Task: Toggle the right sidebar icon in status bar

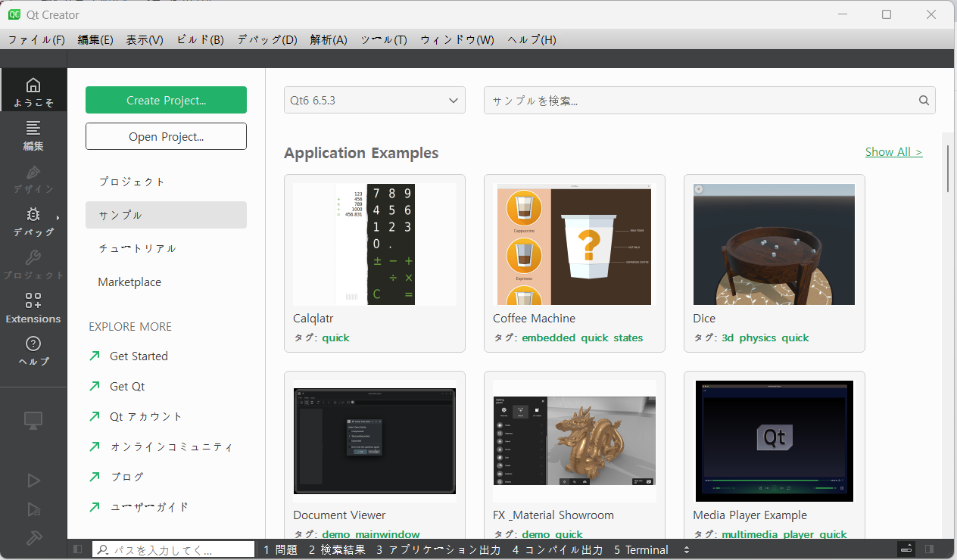Action: 929,549
